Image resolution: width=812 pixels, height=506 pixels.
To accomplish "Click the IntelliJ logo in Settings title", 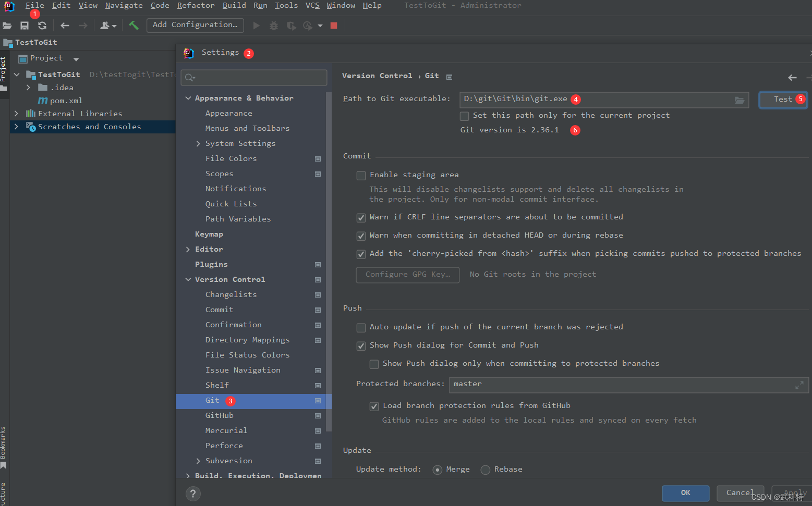I will click(189, 53).
